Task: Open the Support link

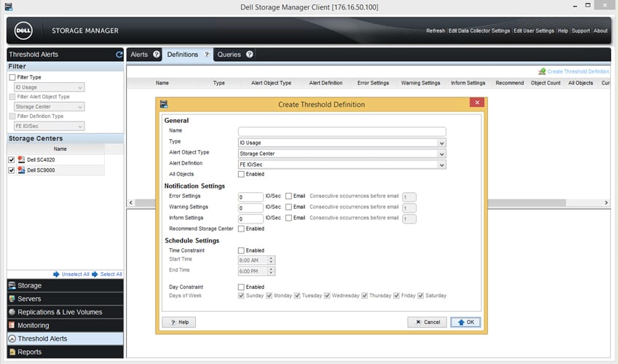Action: [580, 31]
